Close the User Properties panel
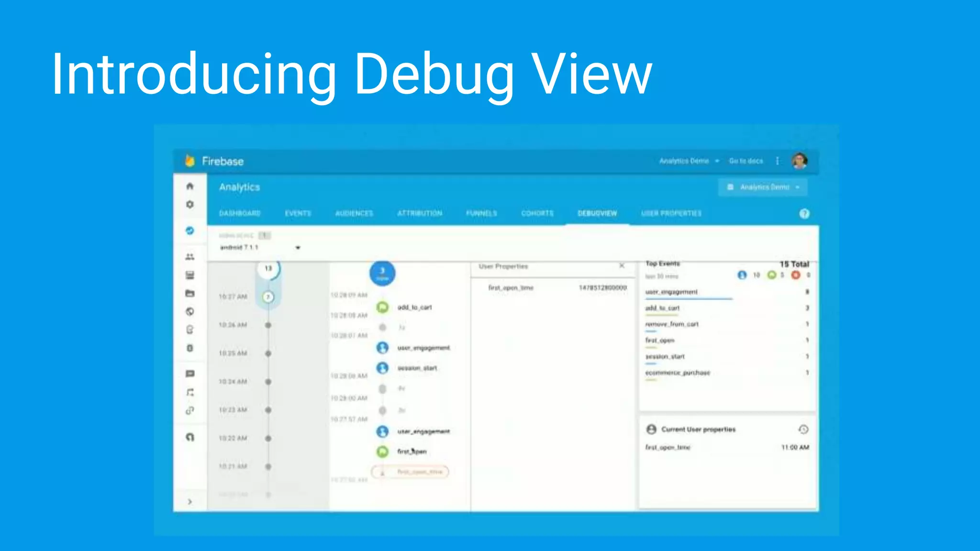Viewport: 980px width, 551px height. [622, 265]
